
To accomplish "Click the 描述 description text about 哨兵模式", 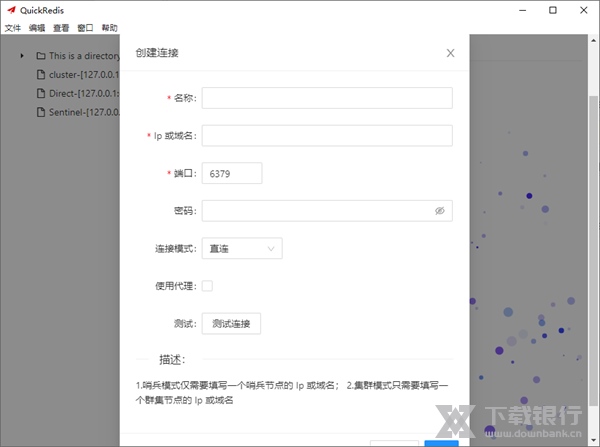I will [292, 393].
